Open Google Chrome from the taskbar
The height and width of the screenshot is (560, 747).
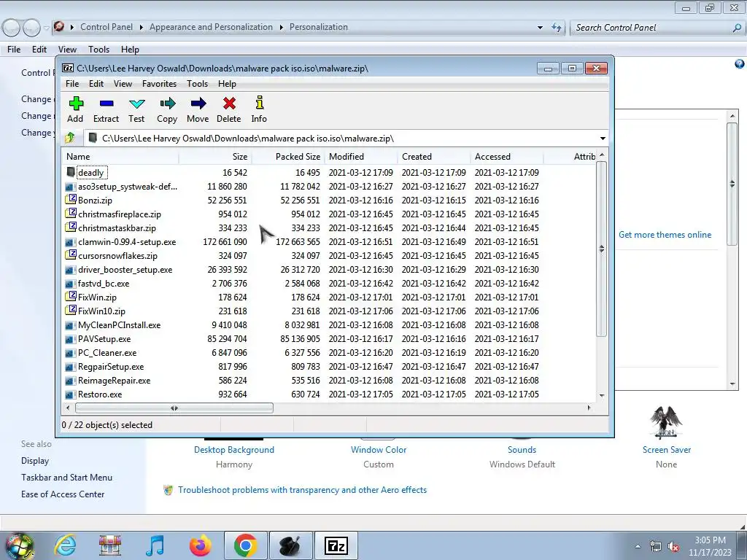(x=246, y=545)
